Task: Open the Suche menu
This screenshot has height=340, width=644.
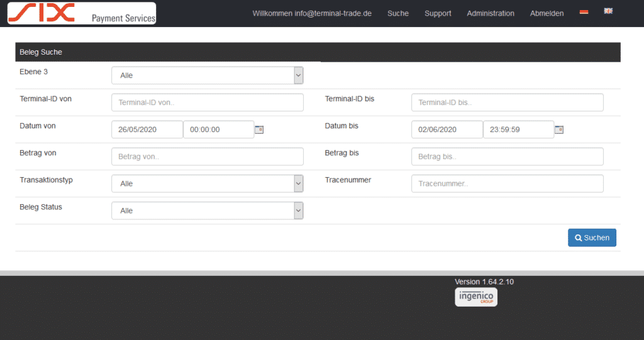Action: [x=398, y=13]
